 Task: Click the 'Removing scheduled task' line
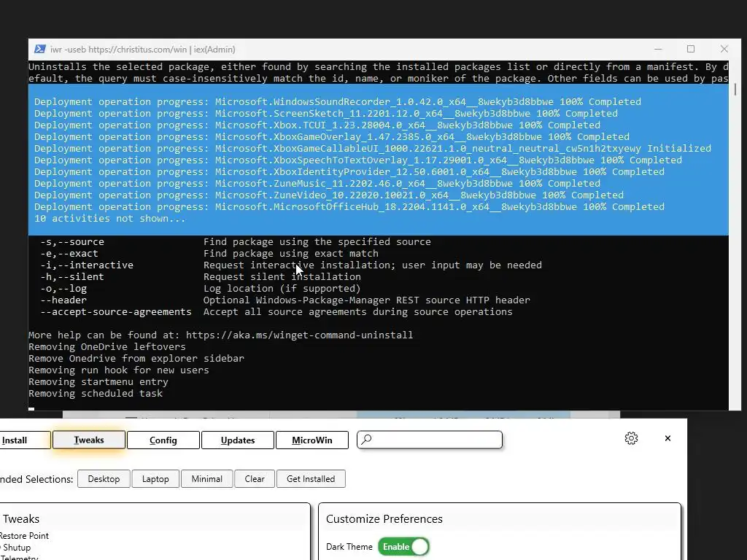[96, 393]
